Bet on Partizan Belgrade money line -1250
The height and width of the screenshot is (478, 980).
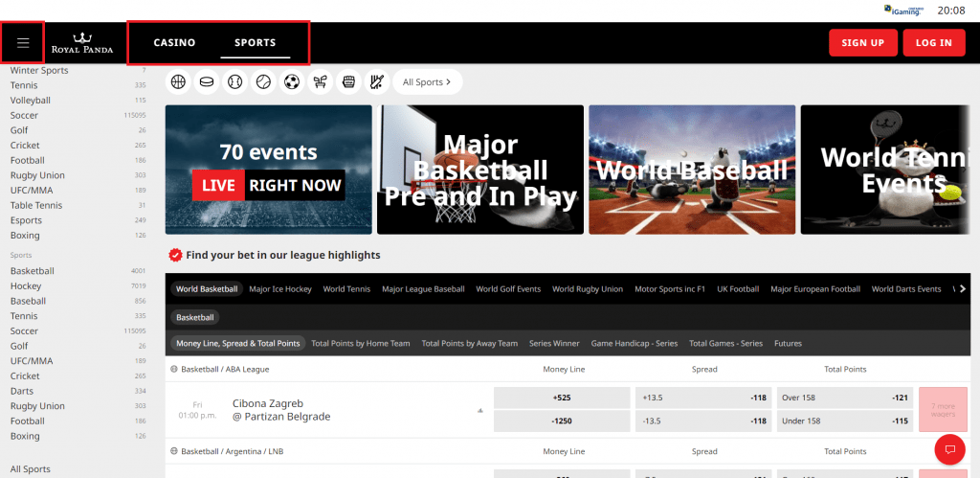point(562,421)
